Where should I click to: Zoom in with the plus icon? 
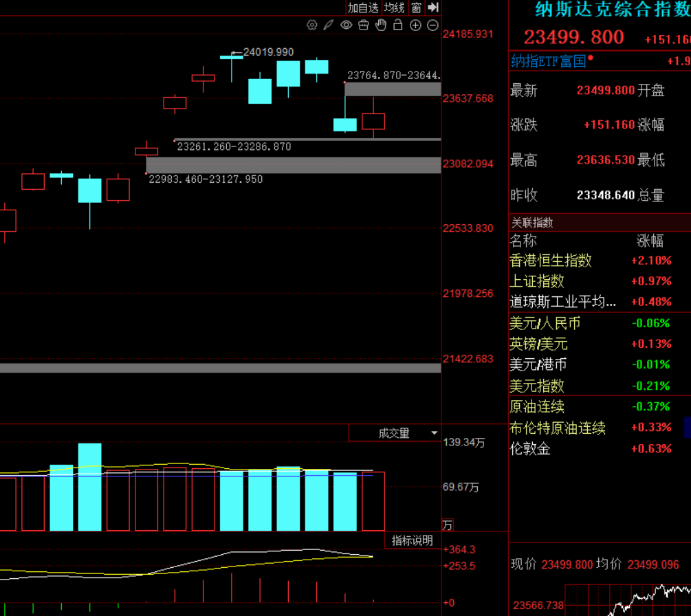point(415,25)
